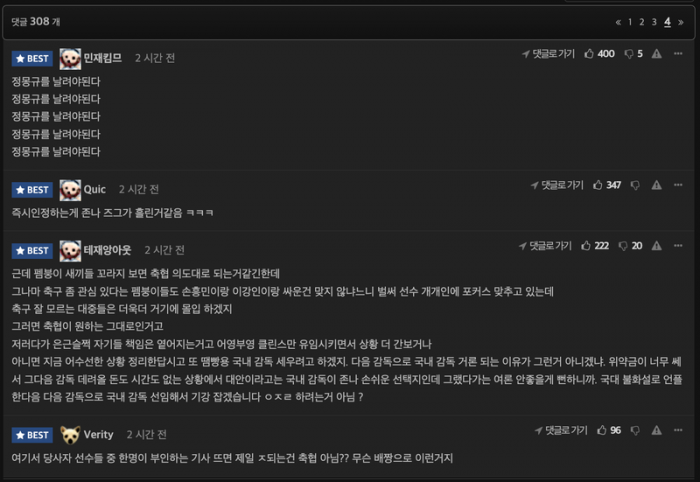This screenshot has width=700, height=482.
Task: Downvote the comment by 민재킴므
Action: [629, 53]
